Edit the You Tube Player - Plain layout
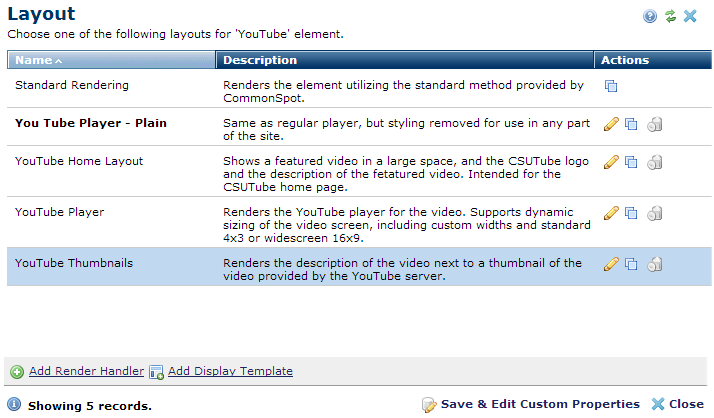714x418 pixels. click(611, 124)
